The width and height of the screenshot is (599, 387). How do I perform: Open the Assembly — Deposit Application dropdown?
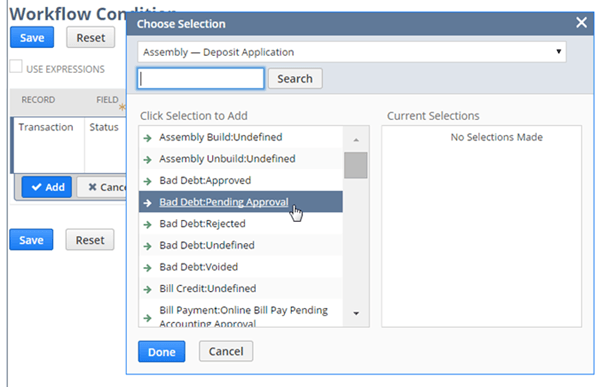pyautogui.click(x=351, y=52)
